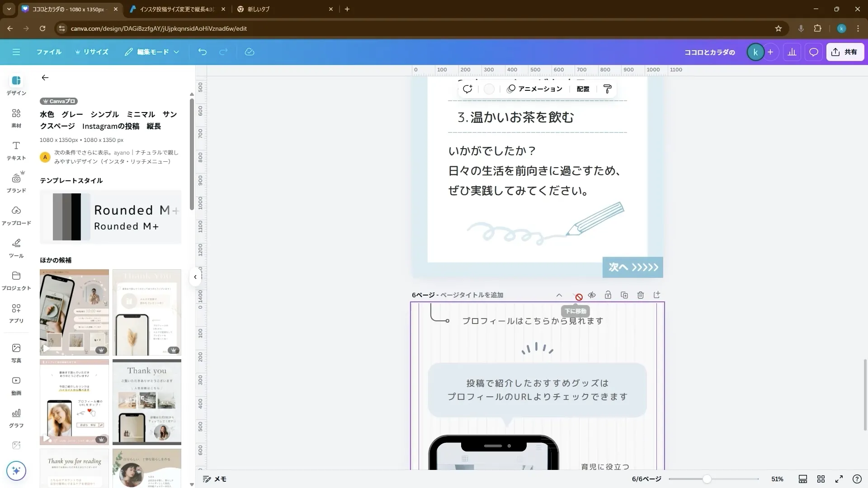Duplicate page 6 using the copy icon
Viewport: 868px width, 488px height.
click(x=624, y=295)
